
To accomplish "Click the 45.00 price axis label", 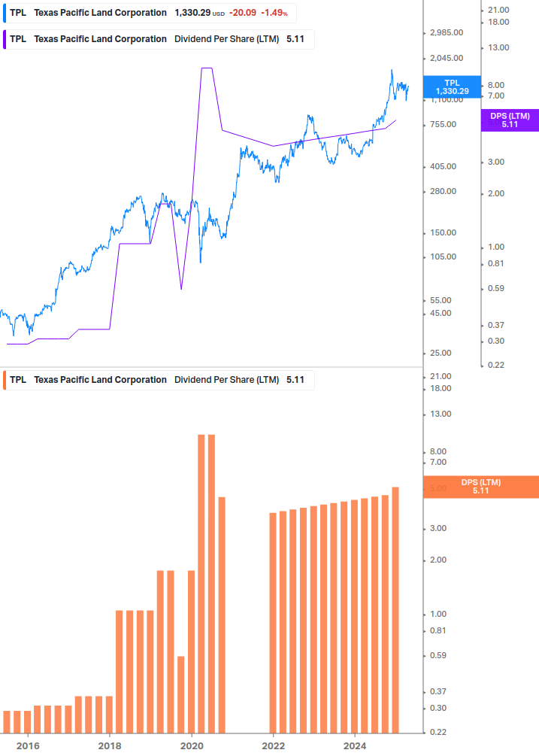I will pos(441,314).
